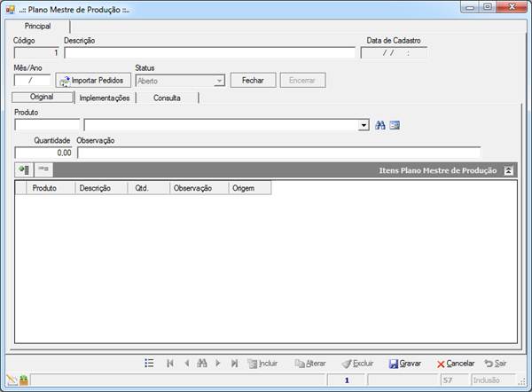
Task: Click the Alterar button
Action: (310, 364)
